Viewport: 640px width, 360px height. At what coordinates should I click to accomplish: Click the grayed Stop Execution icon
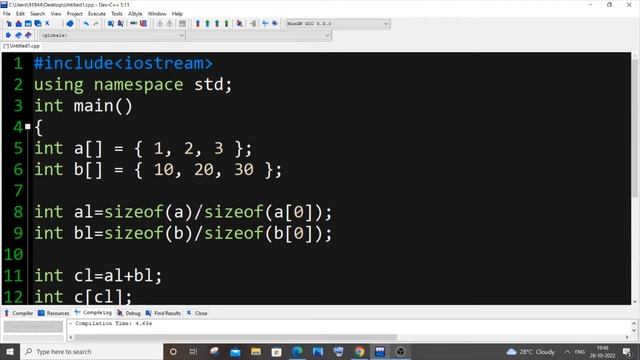253,24
